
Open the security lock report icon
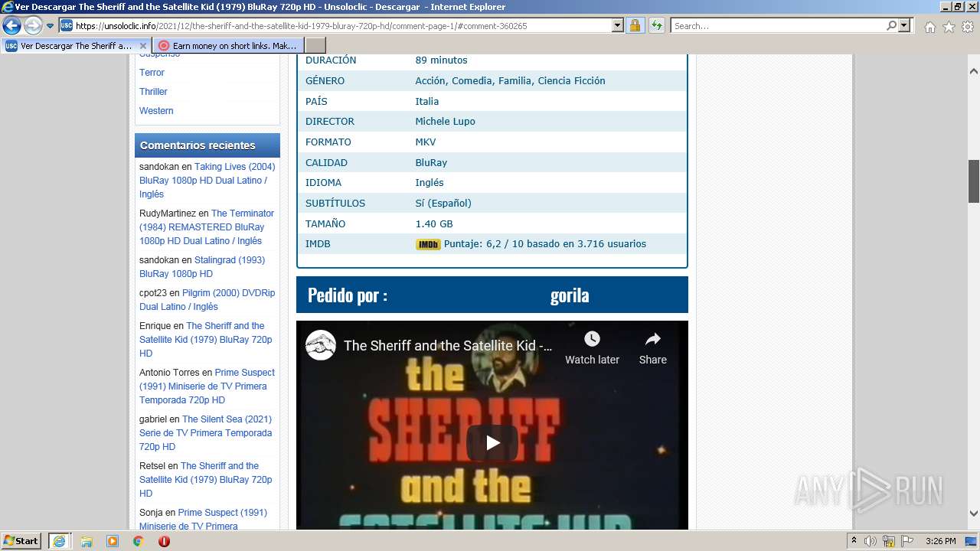coord(635,26)
